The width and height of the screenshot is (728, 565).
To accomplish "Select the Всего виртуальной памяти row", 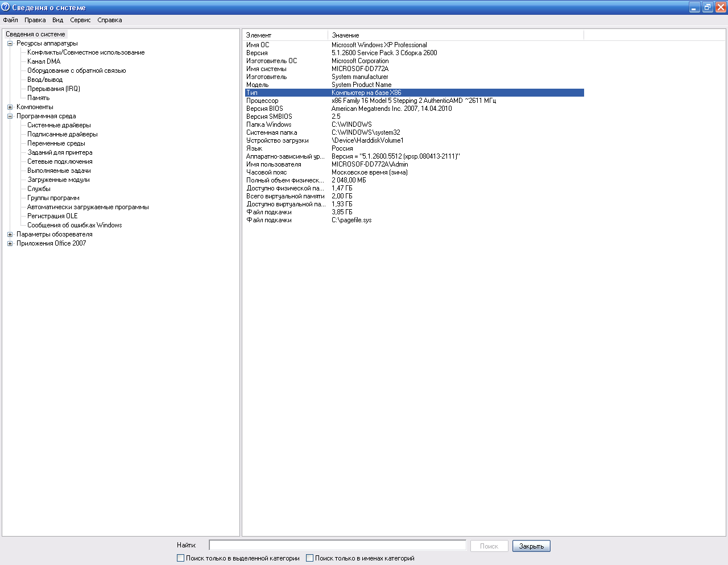I will pos(415,196).
